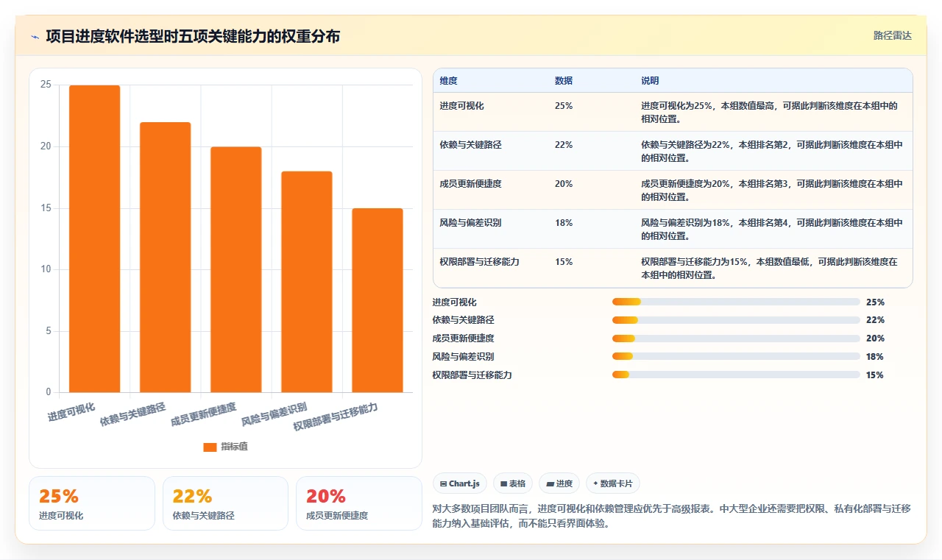Click the progress bar for 成员更新便捷度
942x560 pixels.
point(736,339)
